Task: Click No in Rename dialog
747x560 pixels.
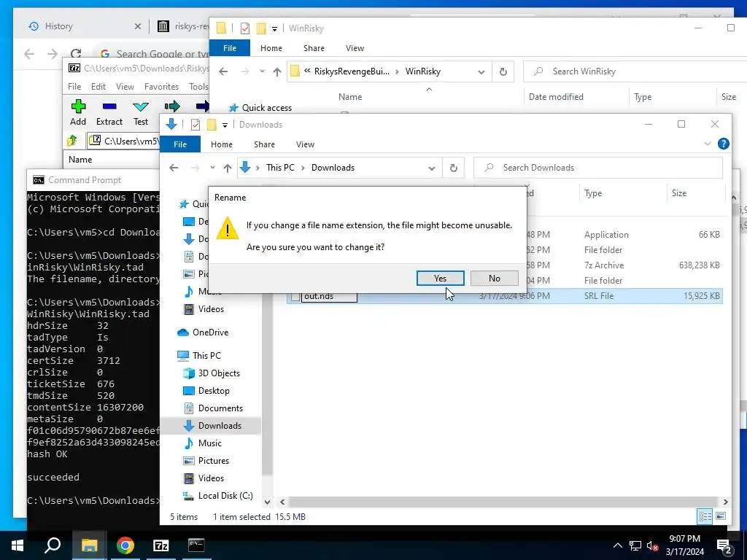Action: 494,278
